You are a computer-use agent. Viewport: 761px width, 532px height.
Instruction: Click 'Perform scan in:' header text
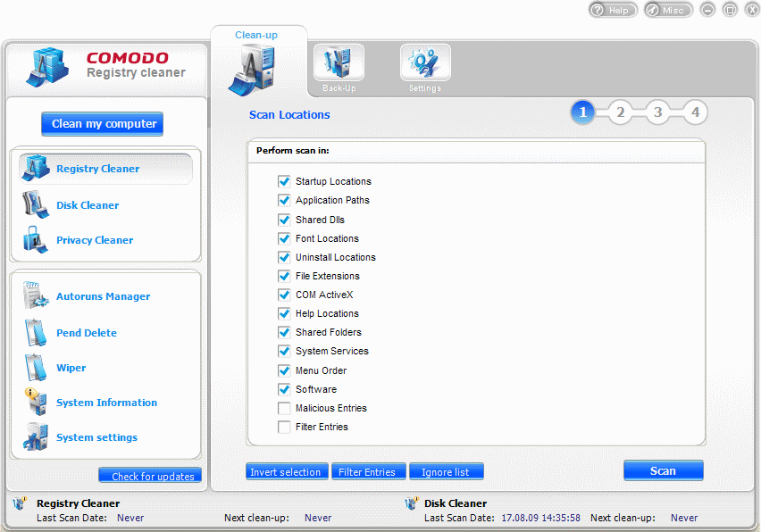[293, 151]
